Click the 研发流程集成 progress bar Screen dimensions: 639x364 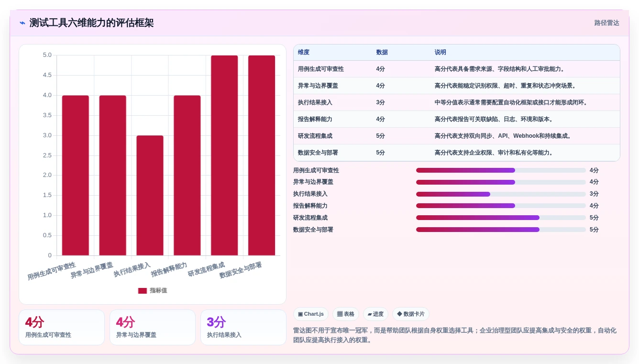pos(501,218)
